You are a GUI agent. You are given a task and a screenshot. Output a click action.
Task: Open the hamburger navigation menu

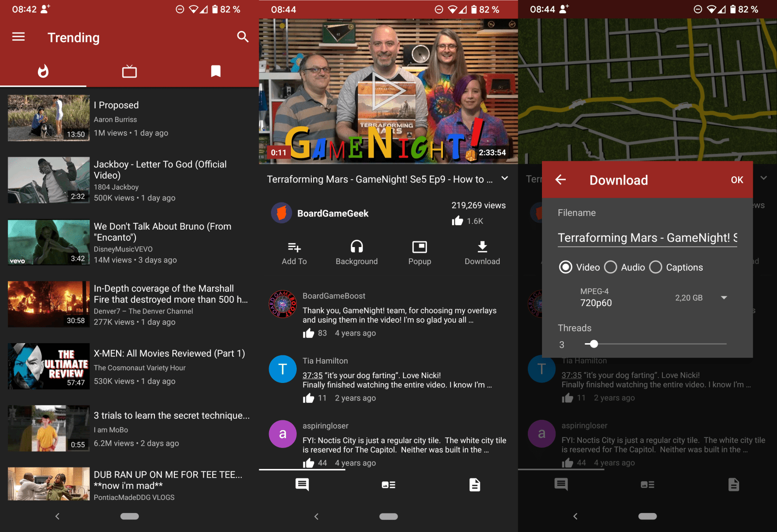pyautogui.click(x=18, y=37)
